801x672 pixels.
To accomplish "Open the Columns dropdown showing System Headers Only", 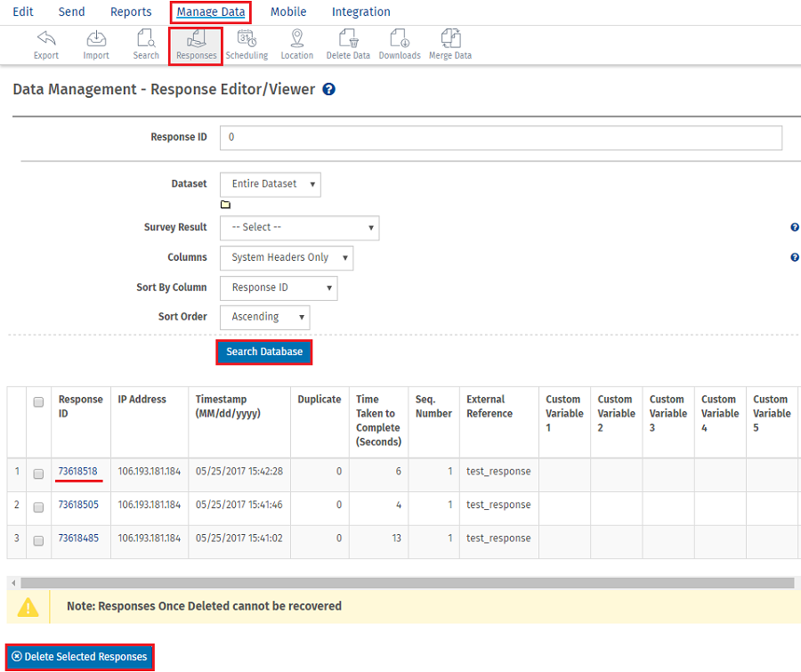I will 287,258.
